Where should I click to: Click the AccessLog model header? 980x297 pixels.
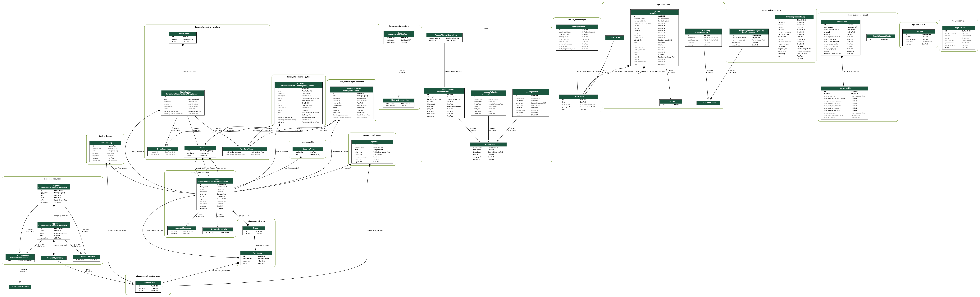(530, 92)
